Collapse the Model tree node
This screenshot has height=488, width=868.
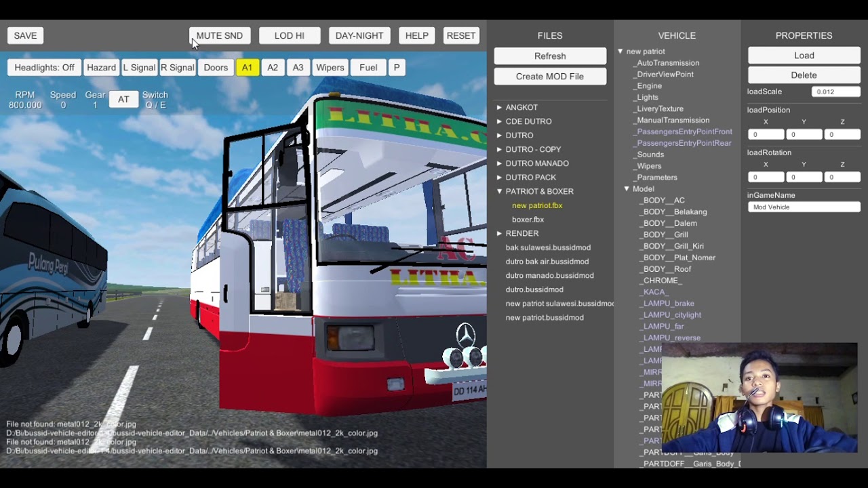(x=627, y=189)
